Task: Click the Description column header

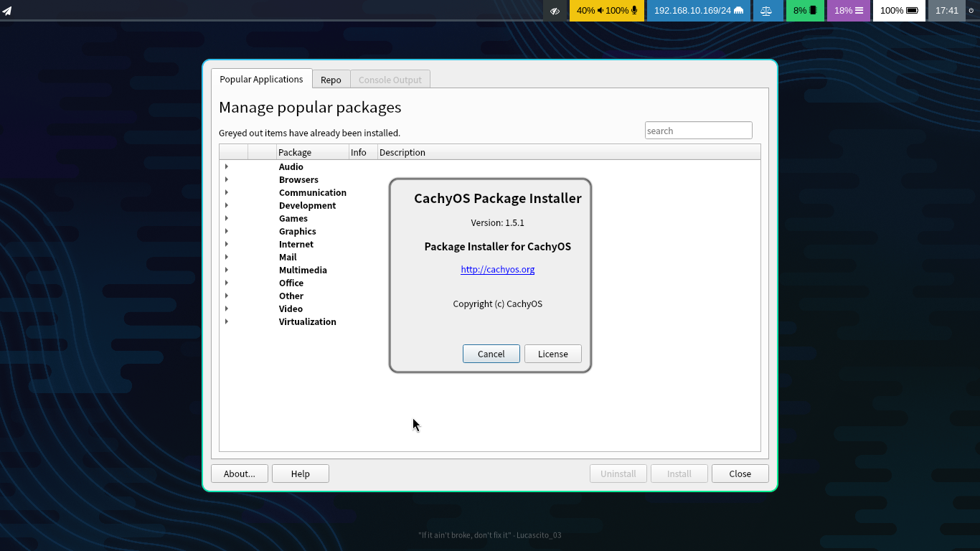Action: point(569,152)
